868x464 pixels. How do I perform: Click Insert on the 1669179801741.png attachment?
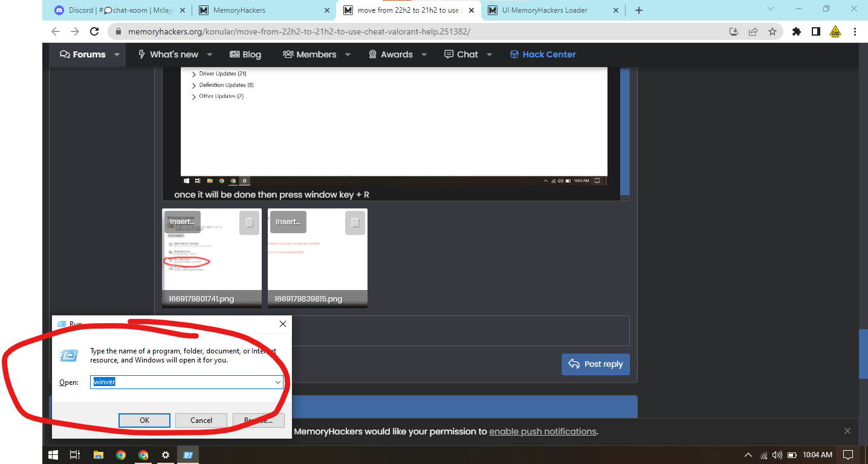click(182, 222)
